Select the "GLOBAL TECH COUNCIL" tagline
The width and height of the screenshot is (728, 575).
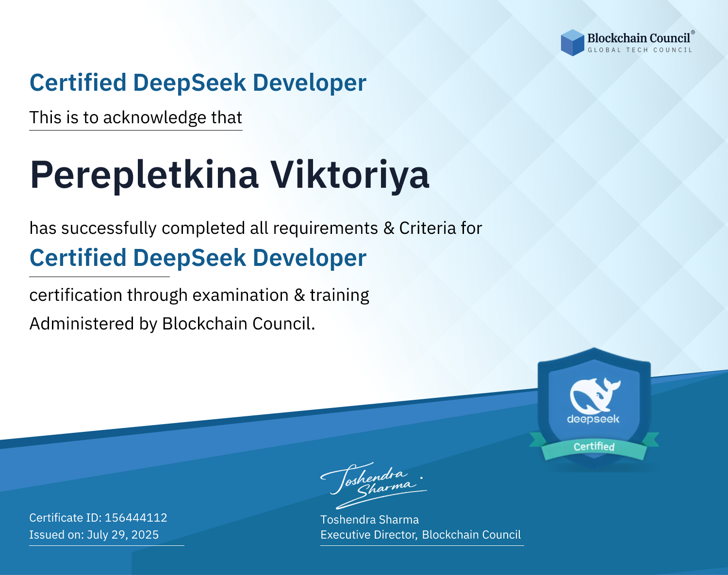pos(640,50)
